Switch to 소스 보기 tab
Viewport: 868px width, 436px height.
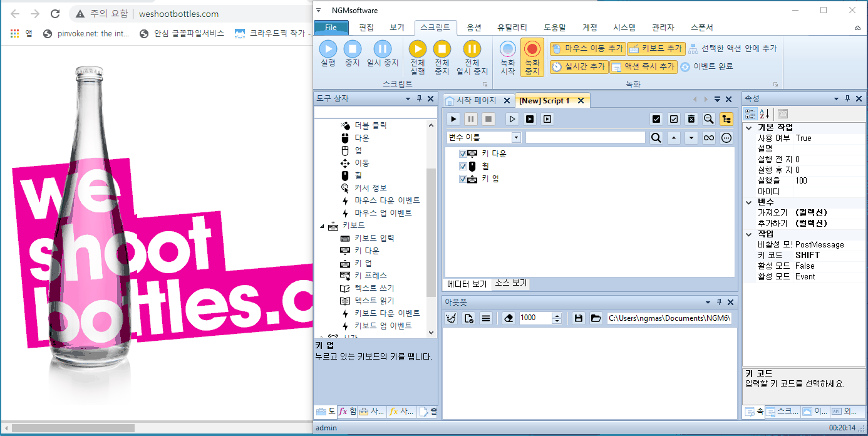point(511,283)
